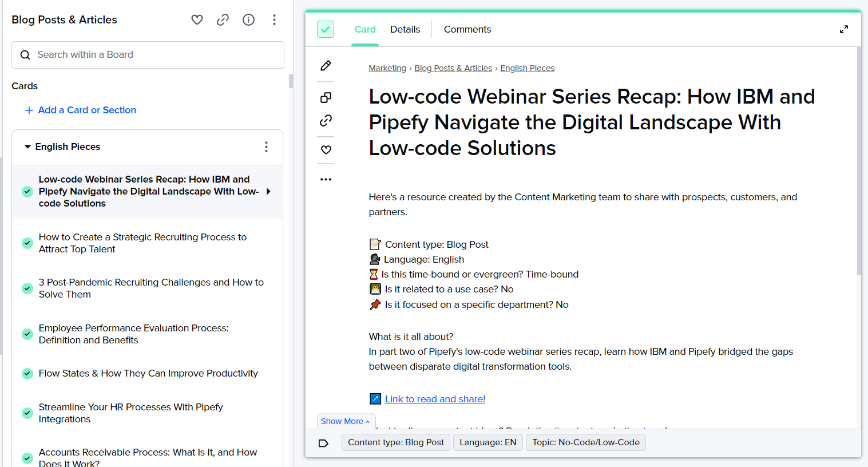868x467 pixels.
Task: Click arrow on selected Low-code Webinar card
Action: coord(268,192)
